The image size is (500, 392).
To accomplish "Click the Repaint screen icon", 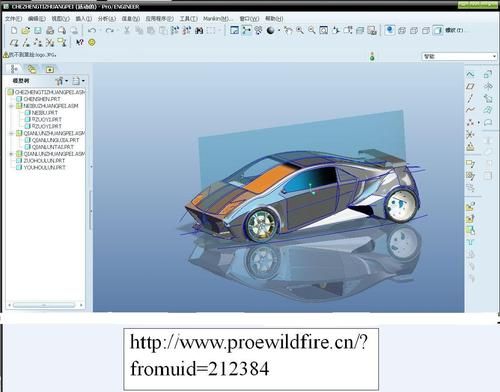I will (x=234, y=31).
